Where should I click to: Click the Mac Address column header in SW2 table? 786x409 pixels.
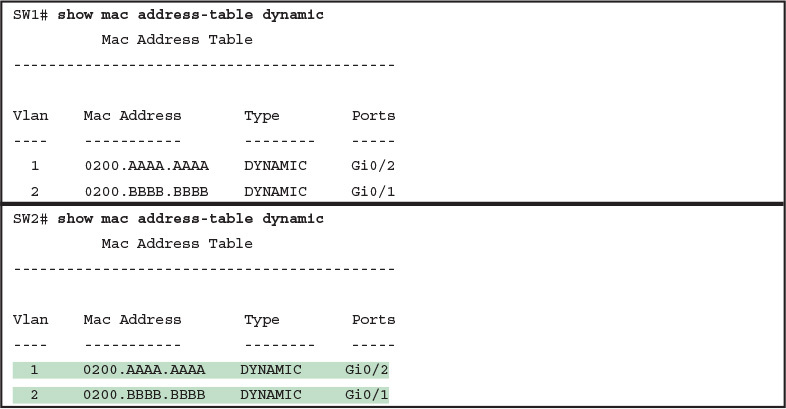132,320
